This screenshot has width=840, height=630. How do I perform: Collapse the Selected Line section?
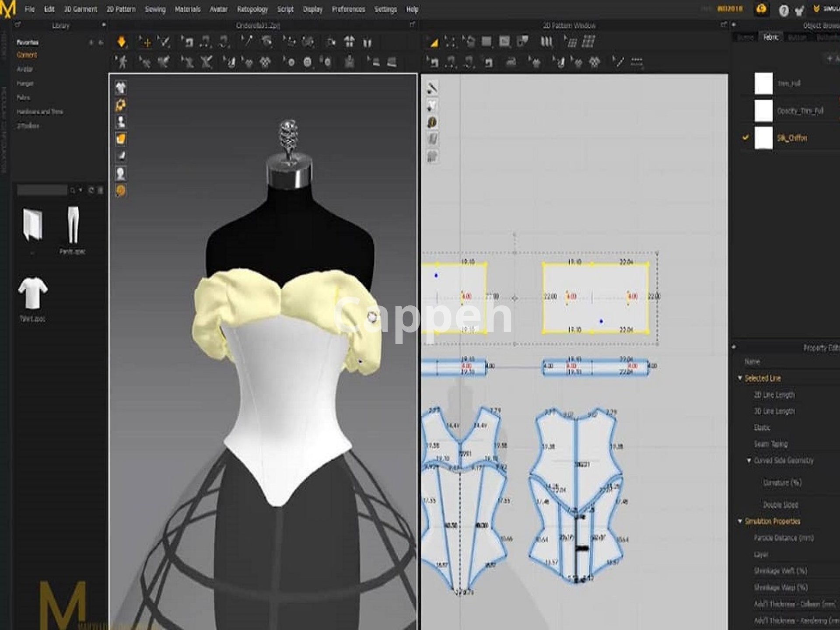740,378
